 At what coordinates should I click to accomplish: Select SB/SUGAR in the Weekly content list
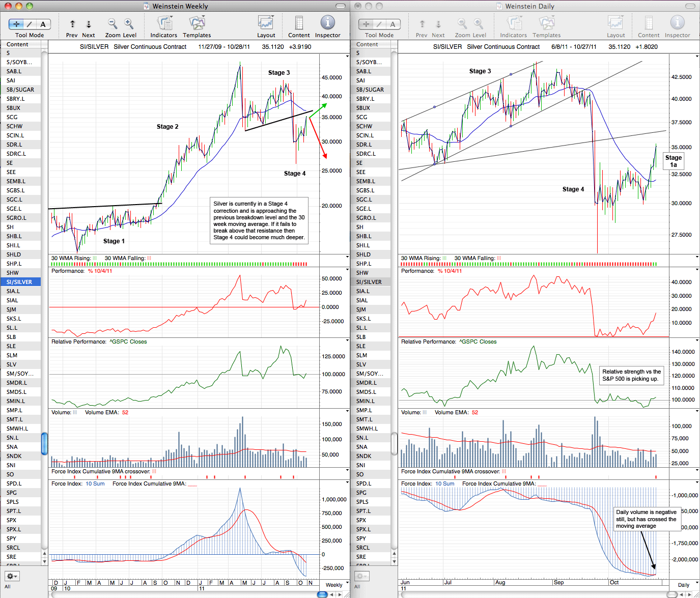pos(20,90)
